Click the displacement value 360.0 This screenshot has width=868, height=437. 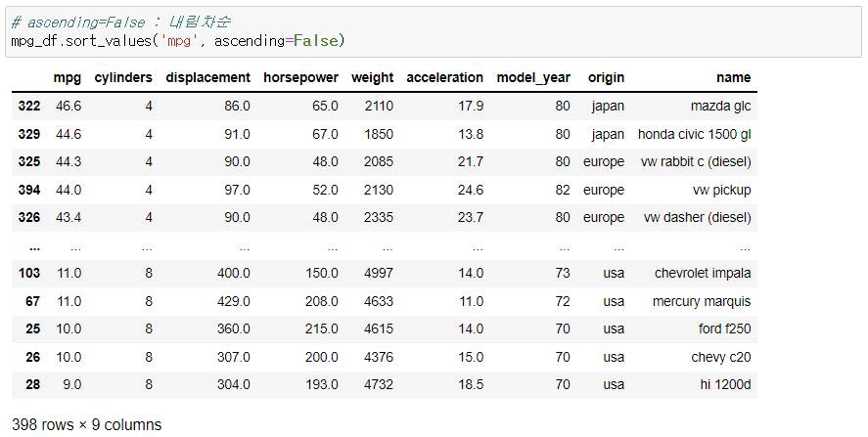[x=234, y=329]
